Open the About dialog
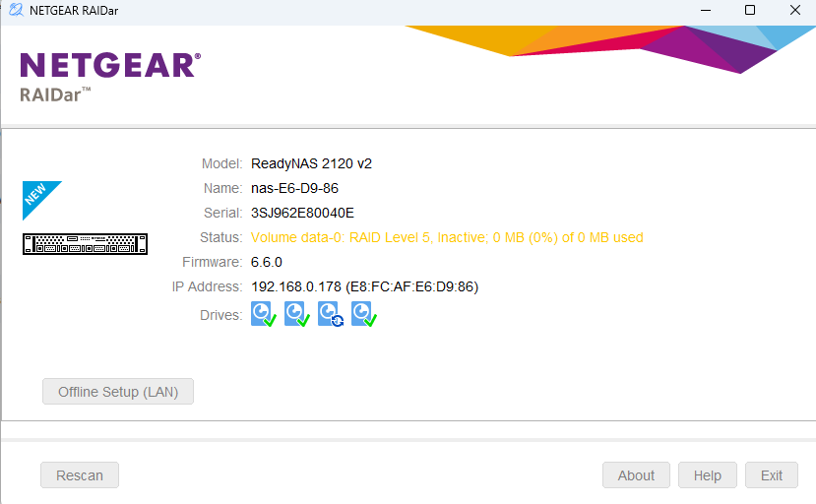The width and height of the screenshot is (816, 504). point(636,474)
